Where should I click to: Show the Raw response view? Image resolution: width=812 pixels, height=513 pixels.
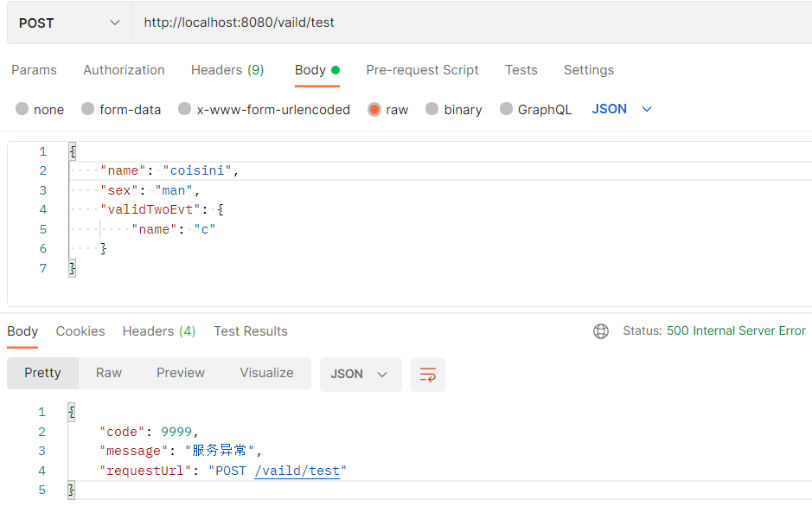(109, 373)
